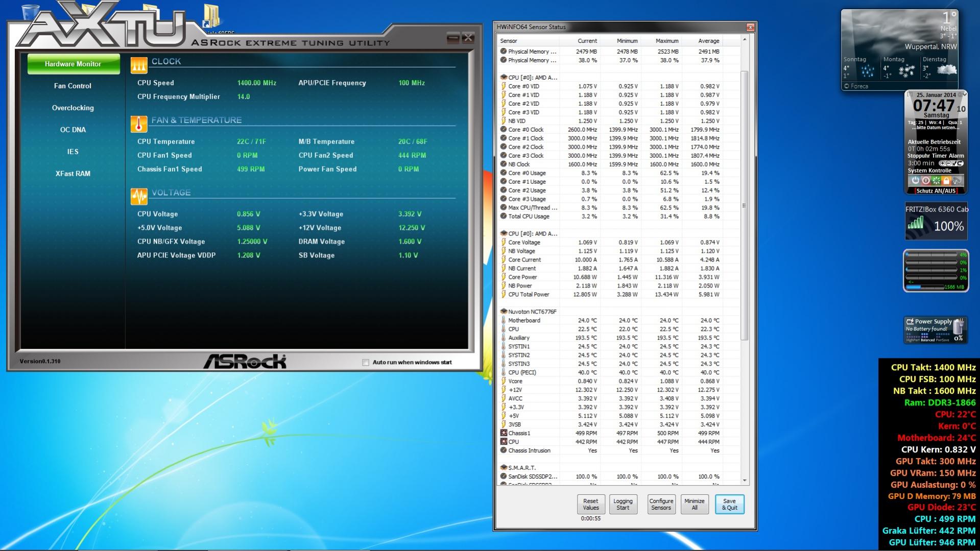Click the scroll-down arrow of the sensor list
Screen dimensions: 980x551
pyautogui.click(x=744, y=481)
